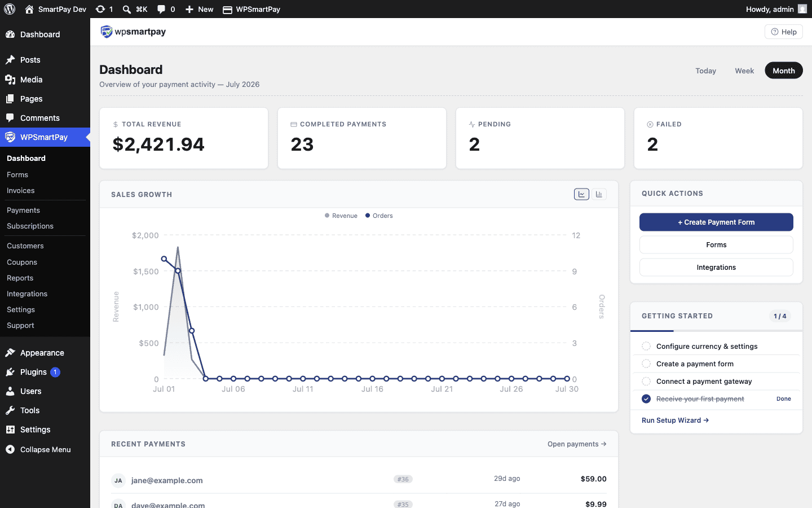Screen dimensions: 812x508
Task: Collapse the admin sidebar menu
Action: point(45,449)
